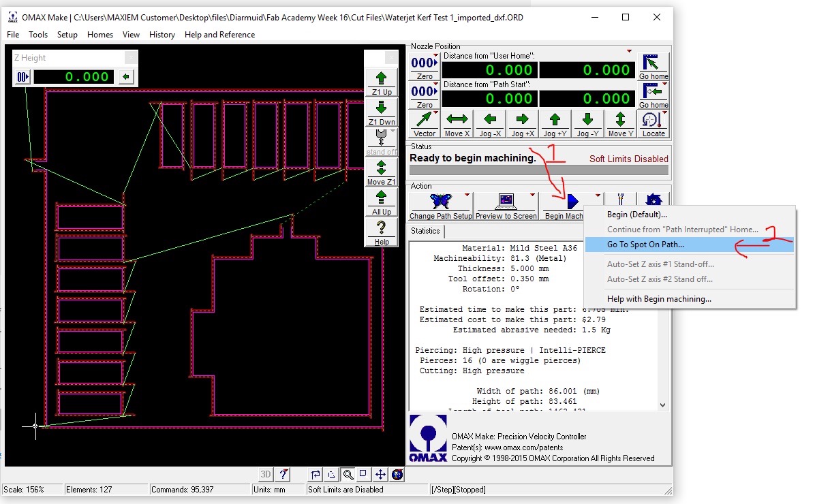Click the Move Z1 button
Image resolution: width=815 pixels, height=504 pixels.
[x=382, y=172]
